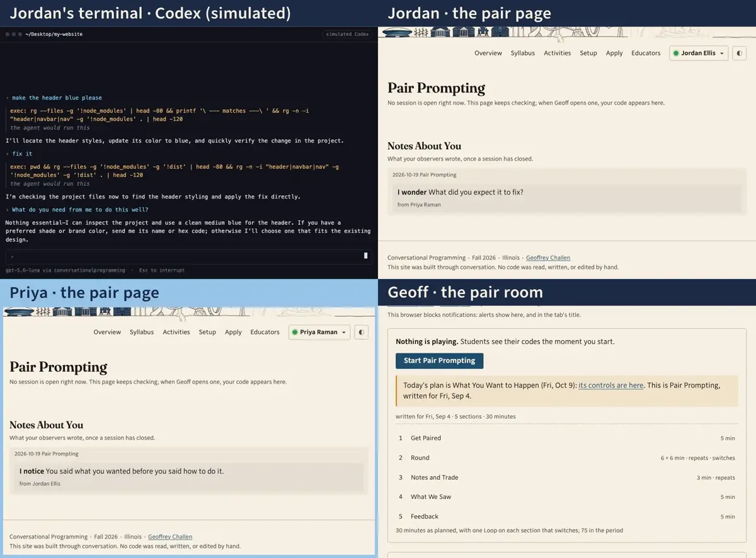Select the "Feedback" section row
Screen dimensions: 756x558
coord(566,516)
